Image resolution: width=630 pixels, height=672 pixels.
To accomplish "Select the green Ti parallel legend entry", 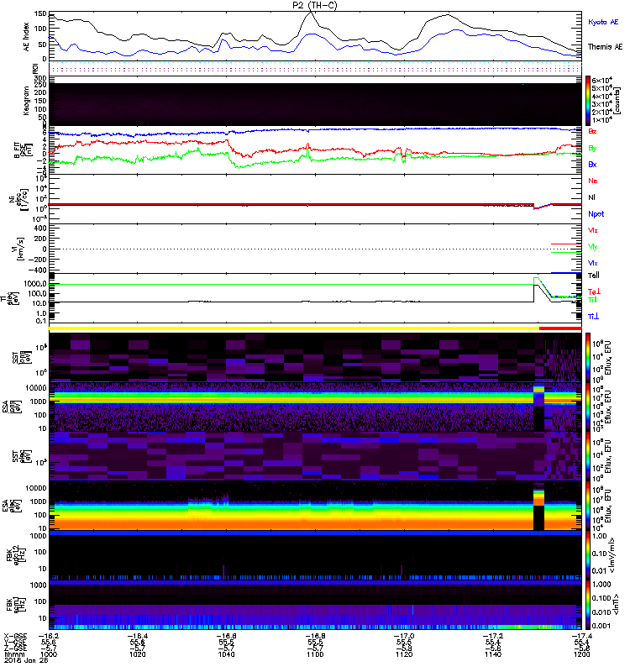I will coord(592,300).
